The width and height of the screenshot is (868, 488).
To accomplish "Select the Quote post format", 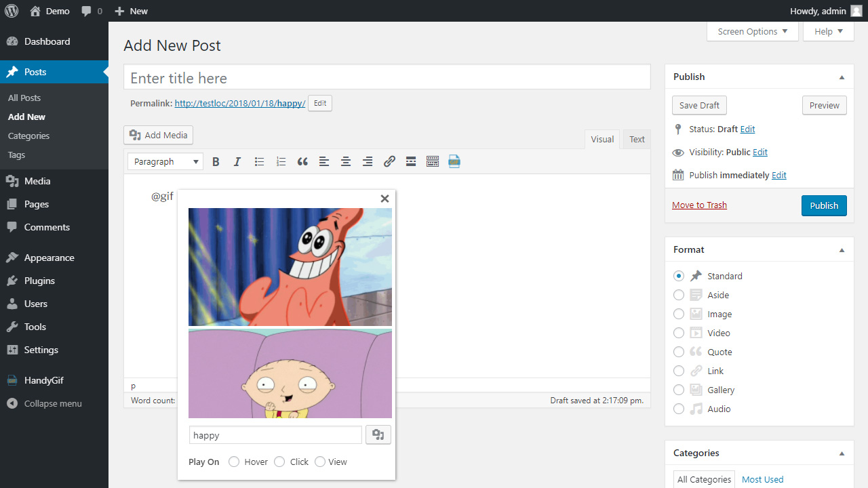I will pos(679,352).
